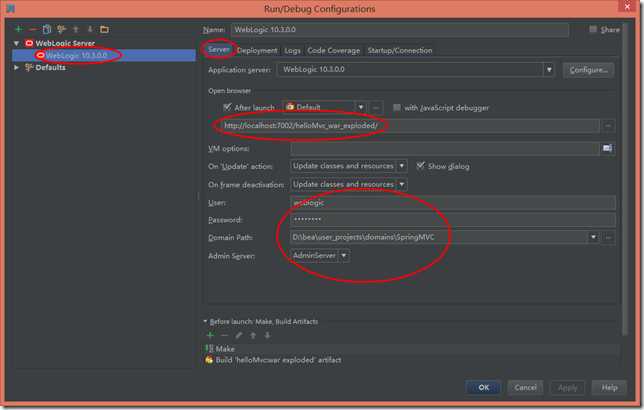The width and height of the screenshot is (644, 410).
Task: Move before launch task down
Action: click(267, 335)
